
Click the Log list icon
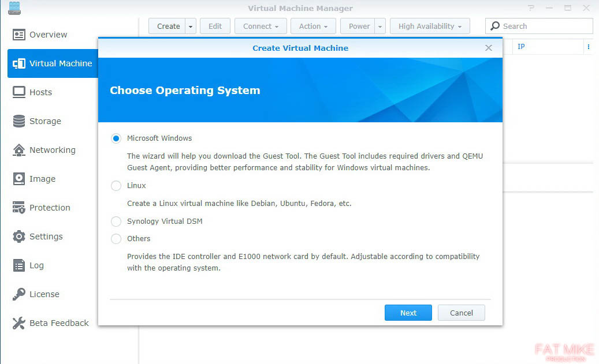click(18, 265)
